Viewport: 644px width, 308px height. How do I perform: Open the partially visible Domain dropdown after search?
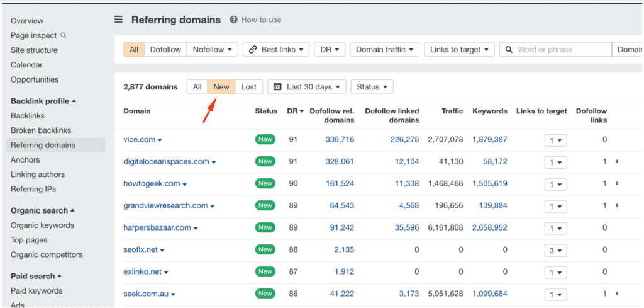627,50
